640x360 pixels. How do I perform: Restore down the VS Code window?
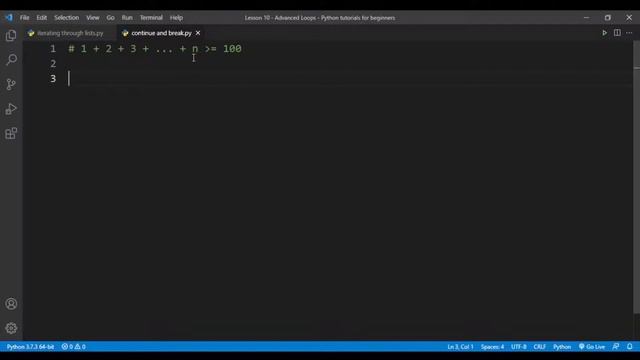[x=608, y=18]
